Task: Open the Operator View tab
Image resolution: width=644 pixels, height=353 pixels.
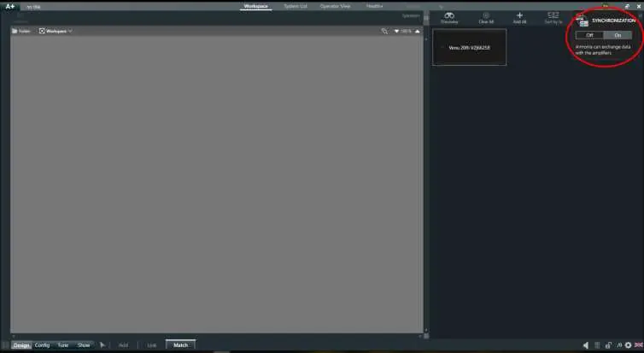Action: click(335, 6)
